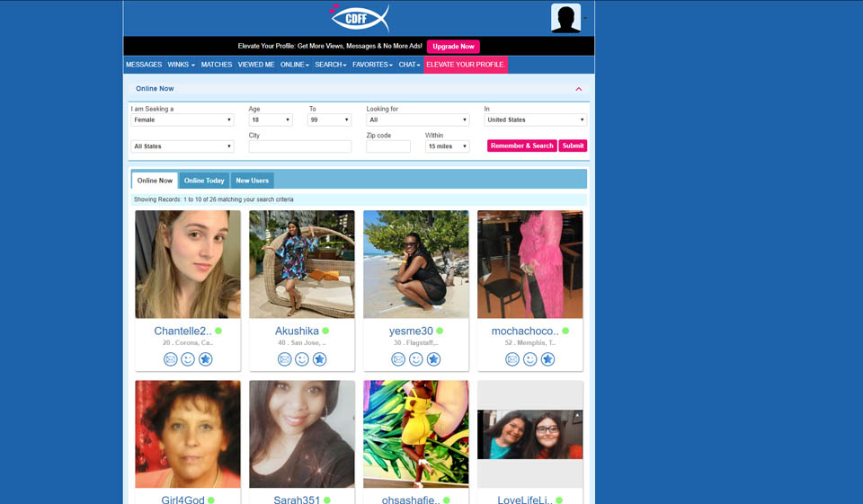Click the CDFF fish logo

click(359, 17)
